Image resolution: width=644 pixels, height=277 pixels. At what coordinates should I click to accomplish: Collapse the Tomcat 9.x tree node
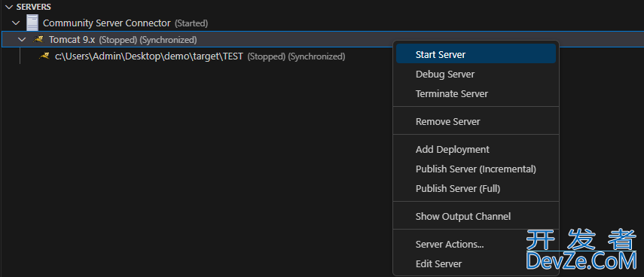coord(22,40)
